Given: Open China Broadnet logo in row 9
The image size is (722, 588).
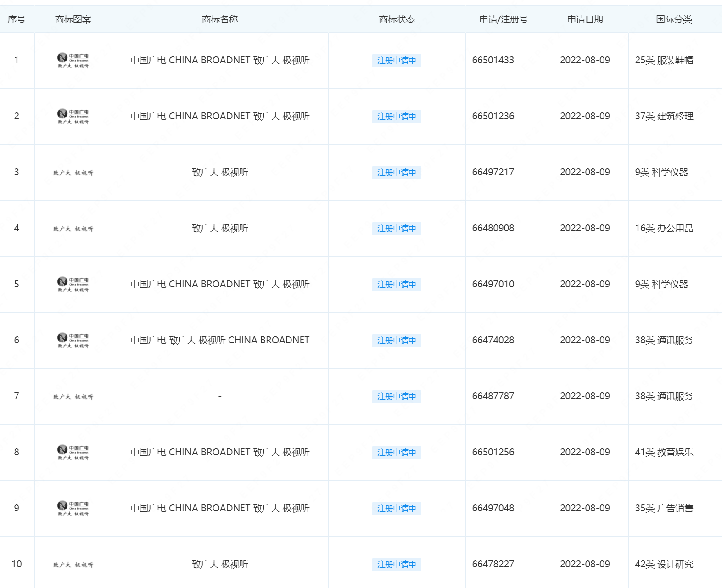Looking at the screenshot, I should [x=73, y=509].
